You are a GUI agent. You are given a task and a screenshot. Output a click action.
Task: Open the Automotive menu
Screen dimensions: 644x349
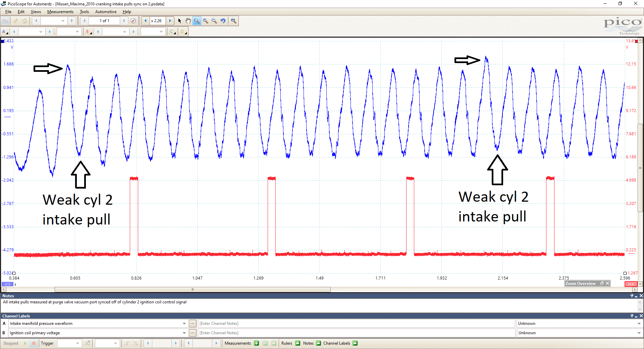pos(106,11)
